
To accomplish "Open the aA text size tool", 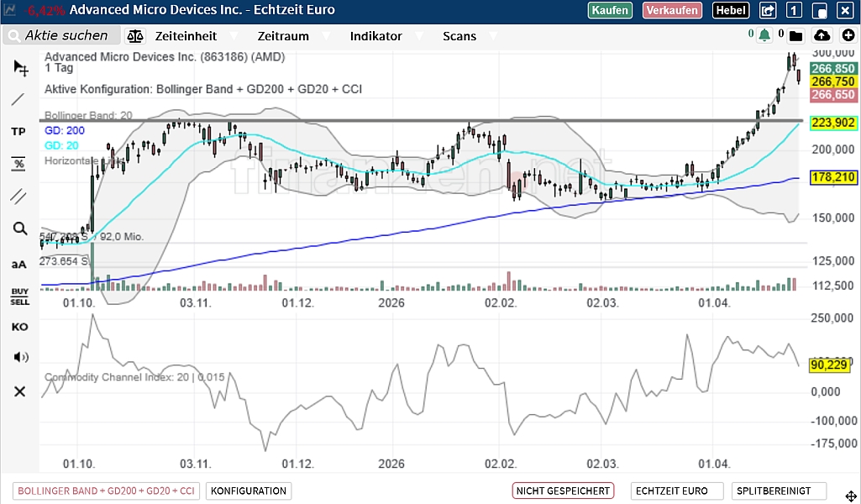I will coord(19,265).
